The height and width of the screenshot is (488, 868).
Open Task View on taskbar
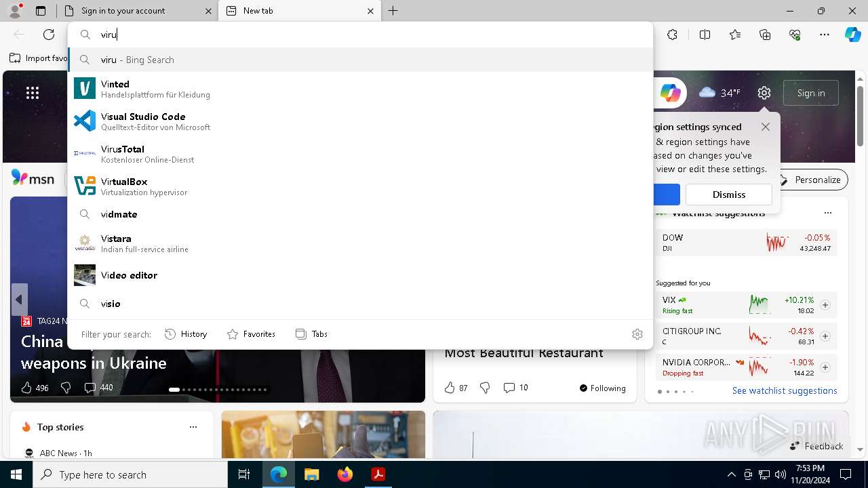pyautogui.click(x=244, y=474)
